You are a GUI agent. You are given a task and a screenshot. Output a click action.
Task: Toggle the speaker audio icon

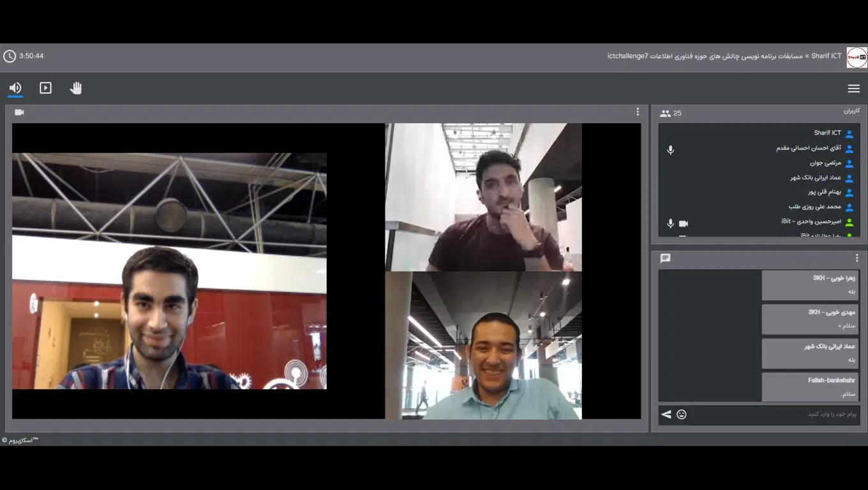click(x=15, y=88)
